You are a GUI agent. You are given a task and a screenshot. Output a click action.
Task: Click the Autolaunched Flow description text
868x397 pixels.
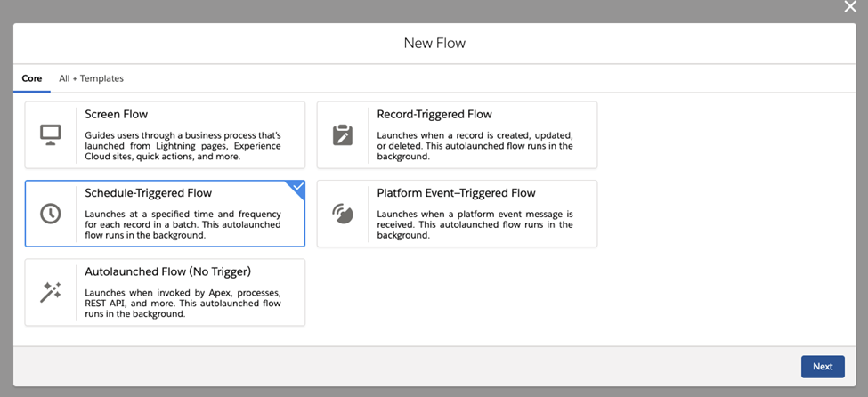pos(183,304)
